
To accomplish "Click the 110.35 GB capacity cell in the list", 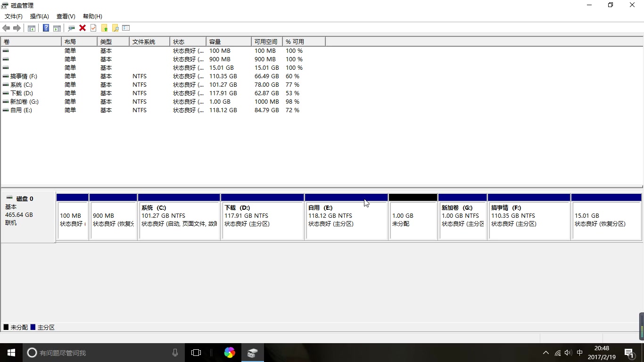I will (223, 76).
